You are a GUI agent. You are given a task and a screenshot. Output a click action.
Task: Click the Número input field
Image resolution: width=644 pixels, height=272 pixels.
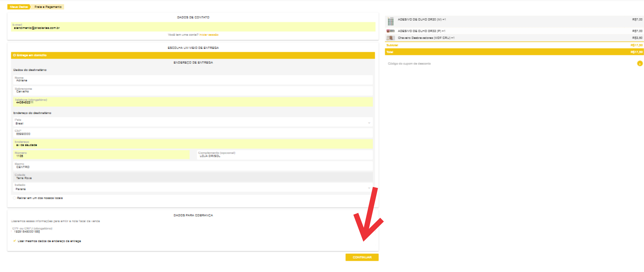(x=101, y=155)
